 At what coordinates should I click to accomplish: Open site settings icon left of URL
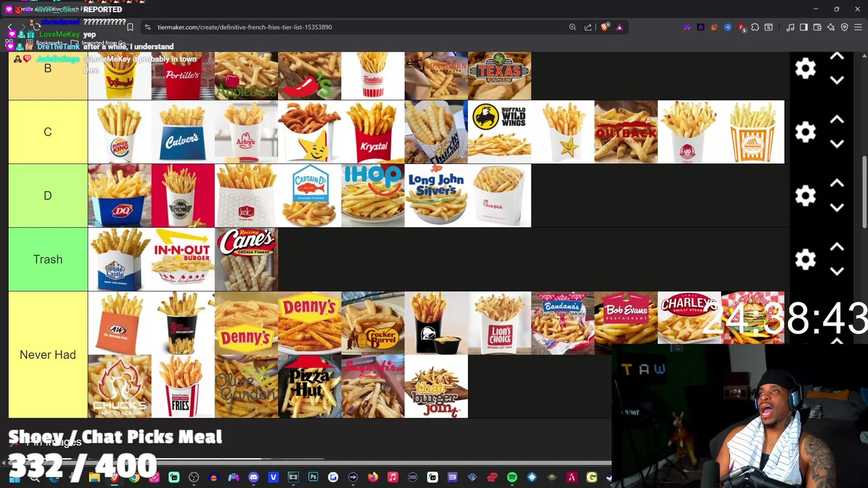pos(147,27)
